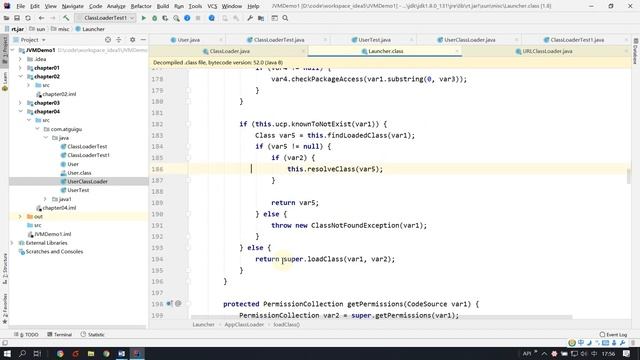Open Chrome from the taskbar
The image size is (640, 360).
tap(60, 353)
